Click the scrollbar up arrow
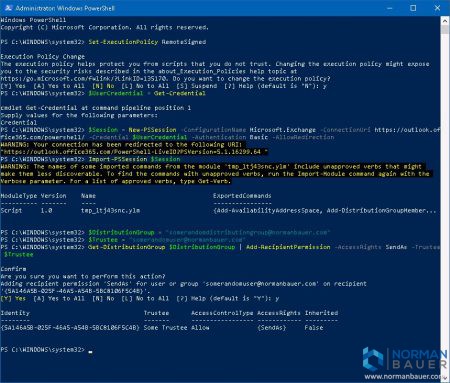 click(445, 21)
